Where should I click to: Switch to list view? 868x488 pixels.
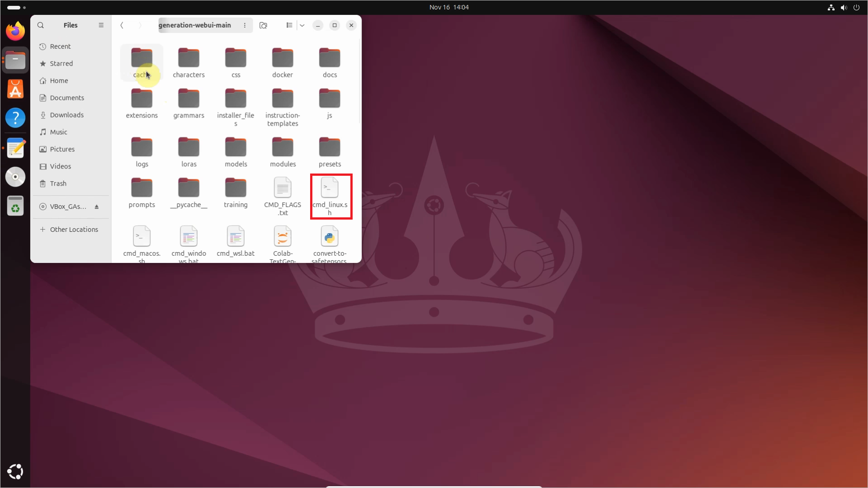pos(289,25)
